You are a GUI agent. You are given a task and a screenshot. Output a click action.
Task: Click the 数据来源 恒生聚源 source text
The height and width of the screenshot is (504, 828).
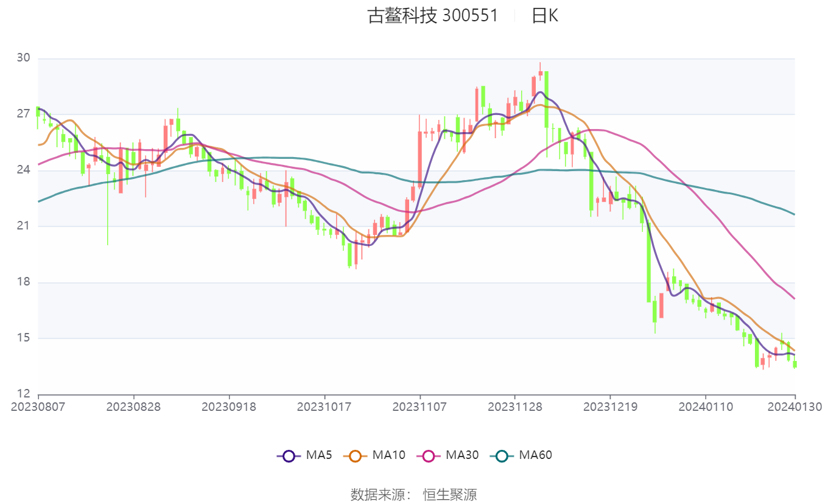click(414, 494)
